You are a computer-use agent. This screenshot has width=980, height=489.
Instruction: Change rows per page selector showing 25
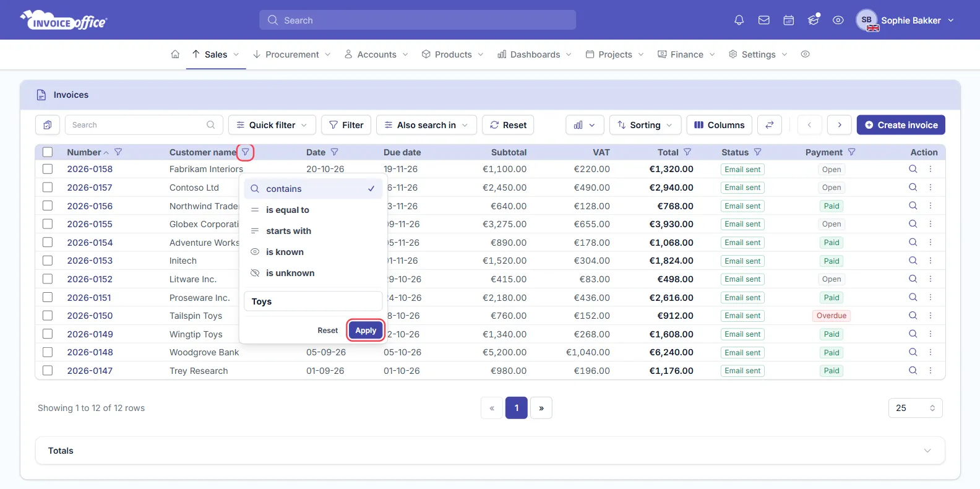pyautogui.click(x=916, y=408)
